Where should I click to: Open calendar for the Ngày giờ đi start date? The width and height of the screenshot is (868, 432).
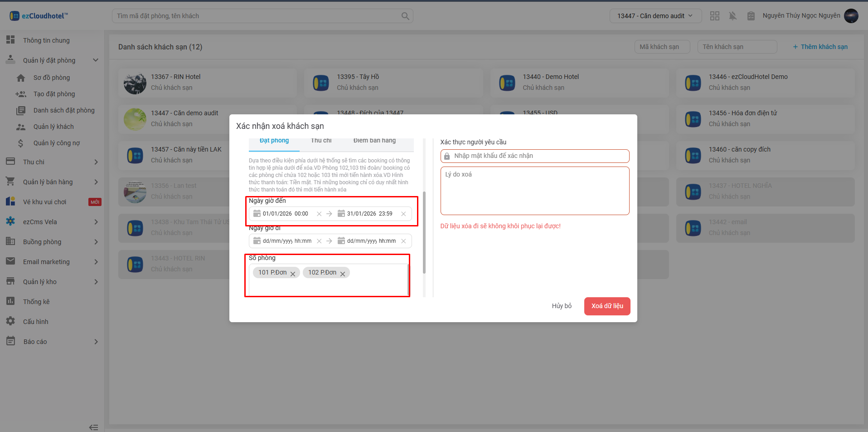tap(257, 241)
